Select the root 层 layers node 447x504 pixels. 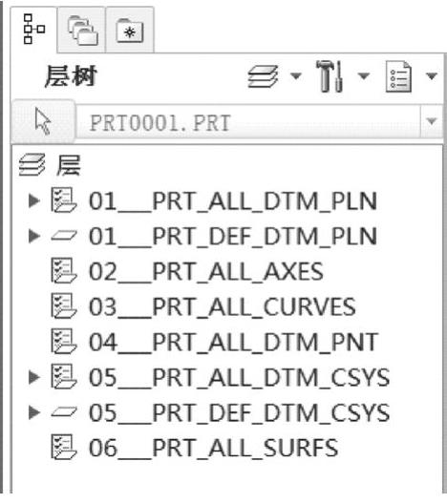click(50, 165)
